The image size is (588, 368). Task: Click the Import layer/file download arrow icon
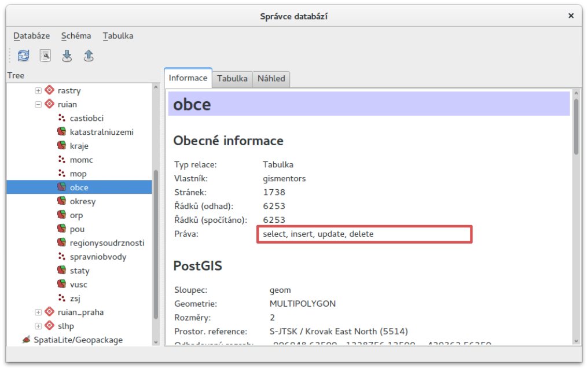coord(67,56)
